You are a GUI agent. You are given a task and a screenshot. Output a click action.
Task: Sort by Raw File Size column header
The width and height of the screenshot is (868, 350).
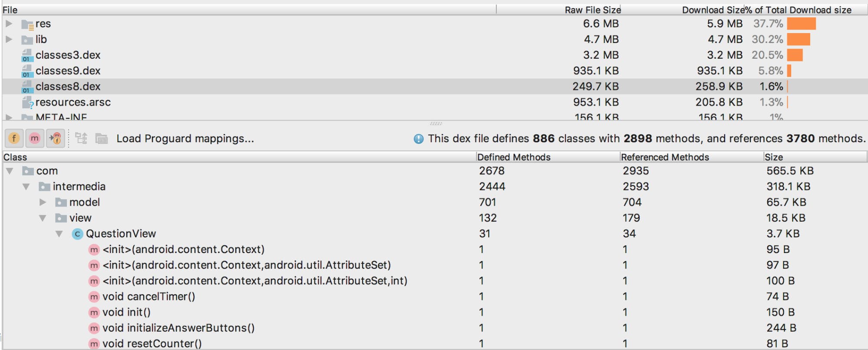pos(592,10)
